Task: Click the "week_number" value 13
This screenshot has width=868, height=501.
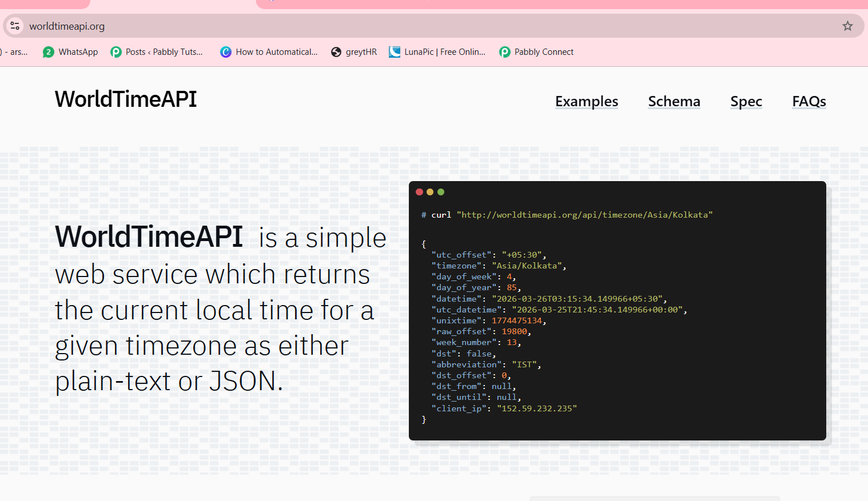Action: point(512,342)
